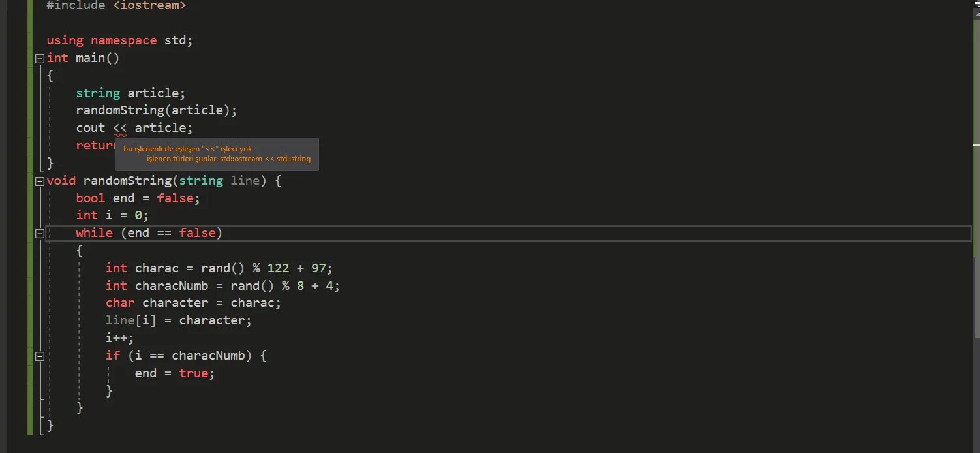
Task: Click the 'int i = 0;' line
Action: click(112, 215)
